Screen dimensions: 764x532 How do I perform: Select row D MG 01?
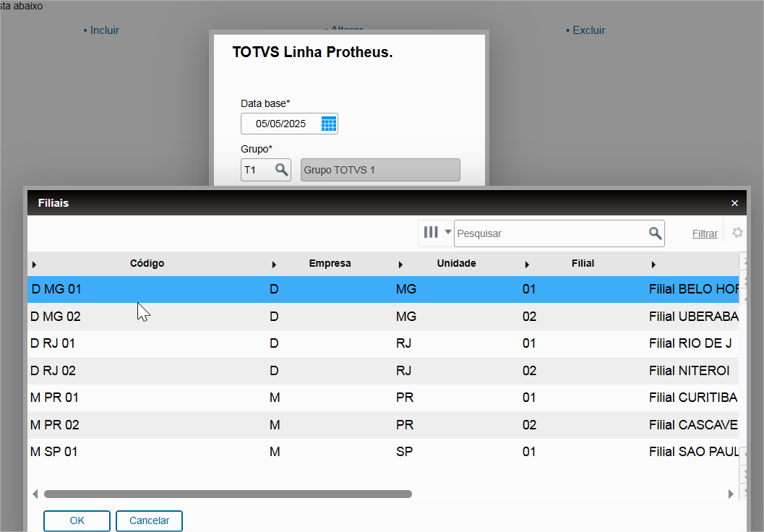[x=383, y=289]
